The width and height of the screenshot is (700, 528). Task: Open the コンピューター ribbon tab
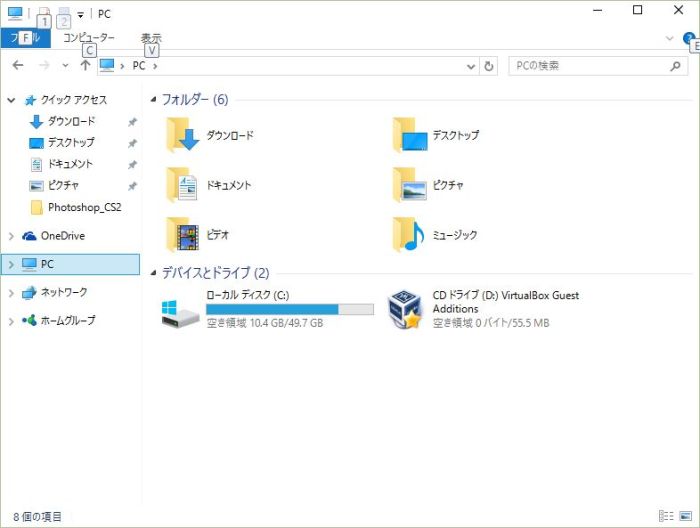[89, 38]
